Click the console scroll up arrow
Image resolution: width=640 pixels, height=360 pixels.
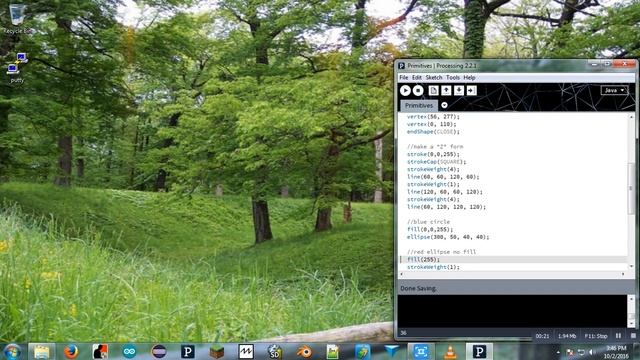click(631, 299)
